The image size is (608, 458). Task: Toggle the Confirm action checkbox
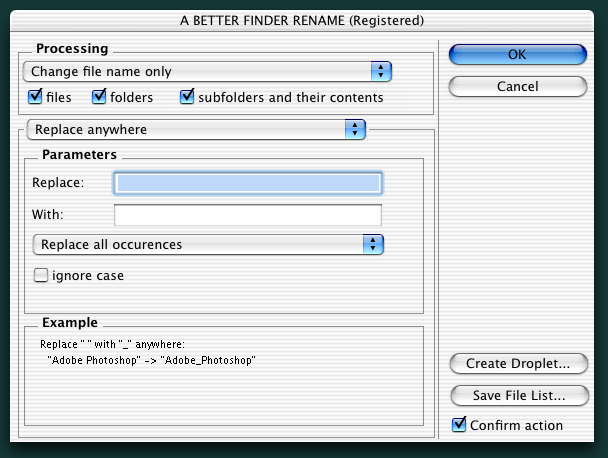pyautogui.click(x=459, y=425)
